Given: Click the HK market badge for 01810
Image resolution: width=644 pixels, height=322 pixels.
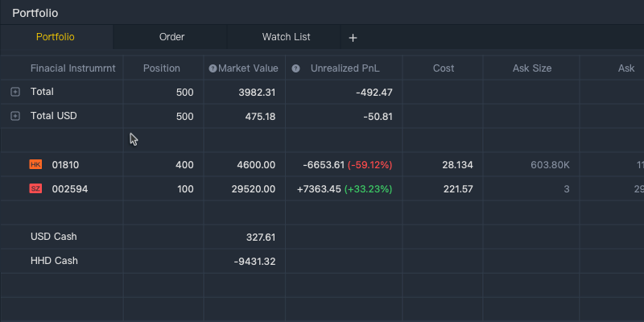Looking at the screenshot, I should 35,165.
